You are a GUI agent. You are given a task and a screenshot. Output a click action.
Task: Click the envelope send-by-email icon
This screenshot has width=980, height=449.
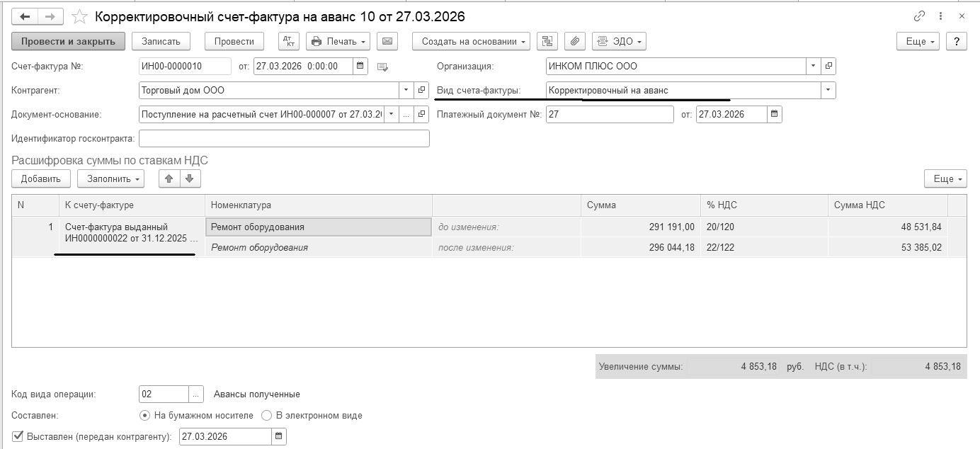click(x=387, y=41)
